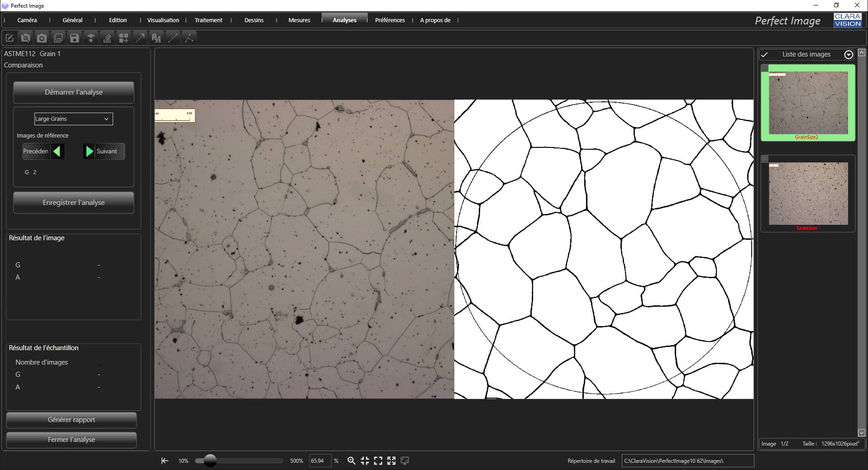Click the green next arrow icon

point(89,151)
